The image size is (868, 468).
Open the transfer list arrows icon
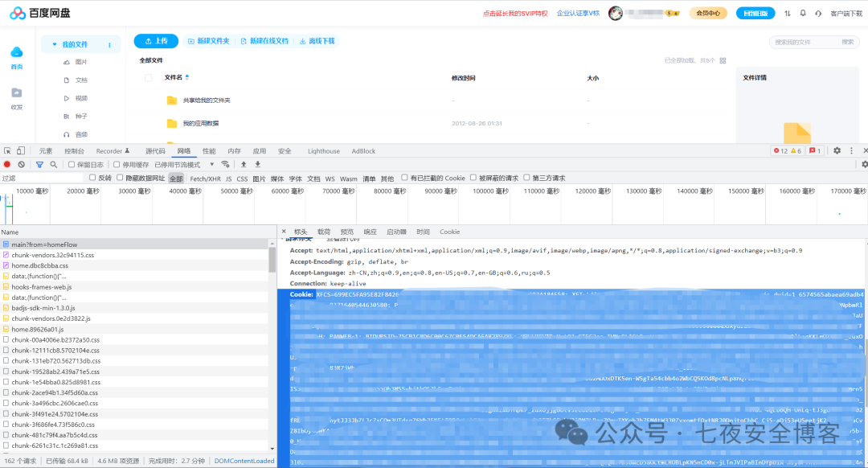coord(787,14)
